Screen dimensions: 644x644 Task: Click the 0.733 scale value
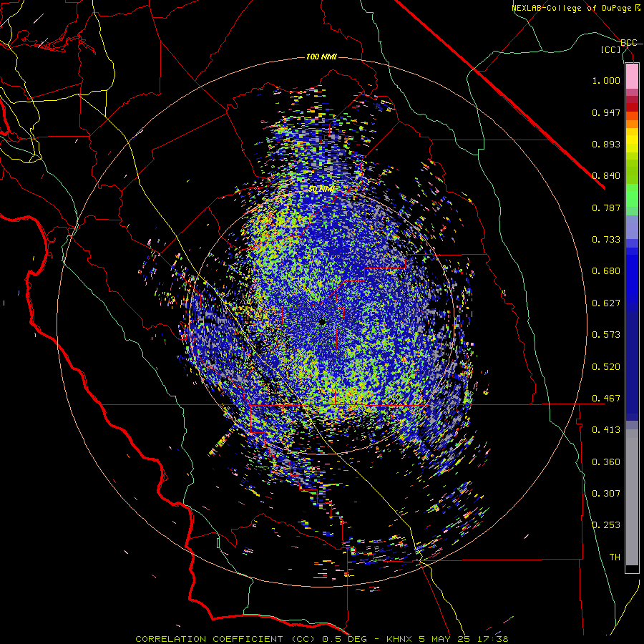[x=606, y=240]
